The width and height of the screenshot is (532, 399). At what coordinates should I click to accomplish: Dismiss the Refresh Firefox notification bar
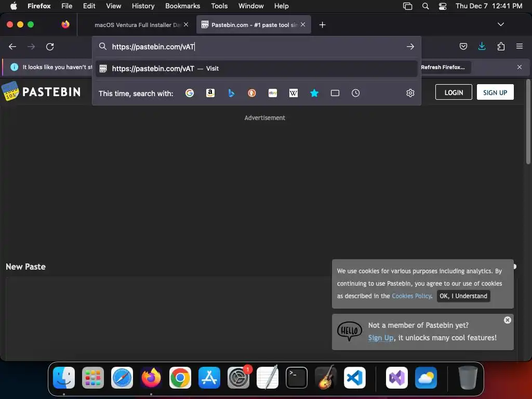point(519,67)
